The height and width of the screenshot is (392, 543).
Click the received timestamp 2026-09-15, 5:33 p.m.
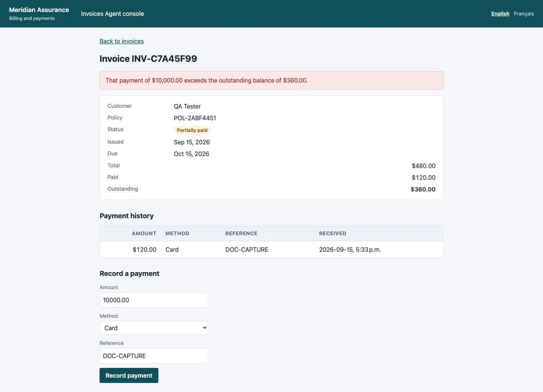[350, 250]
